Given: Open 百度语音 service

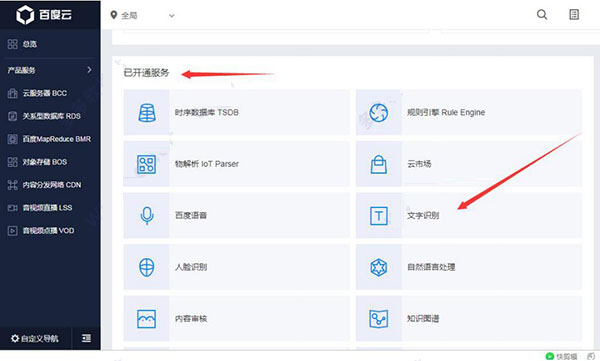Looking at the screenshot, I should (236, 216).
